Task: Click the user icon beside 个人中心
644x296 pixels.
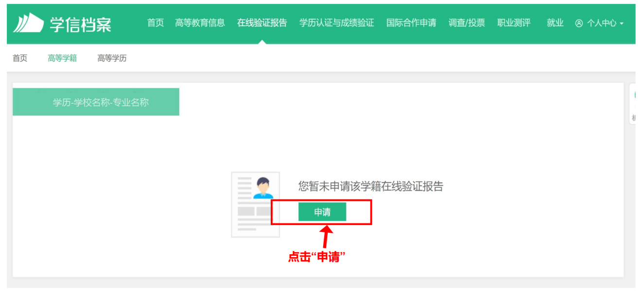Action: pos(579,23)
